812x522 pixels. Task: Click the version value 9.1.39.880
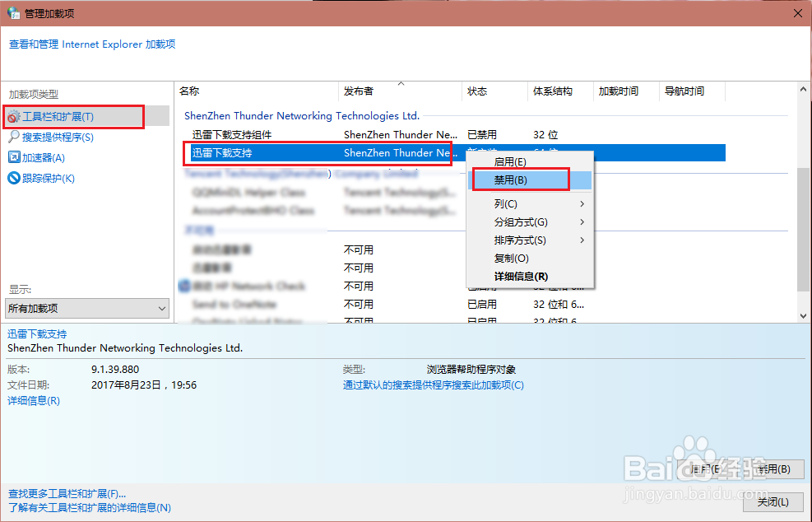(115, 370)
